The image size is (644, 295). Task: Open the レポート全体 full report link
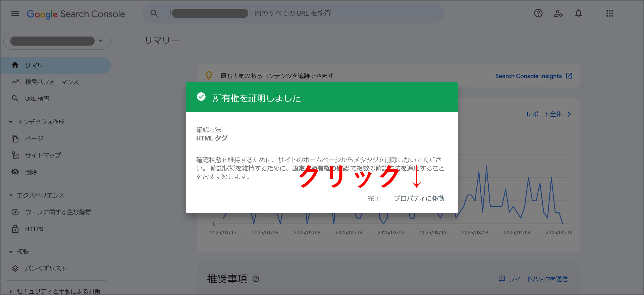[x=544, y=114]
